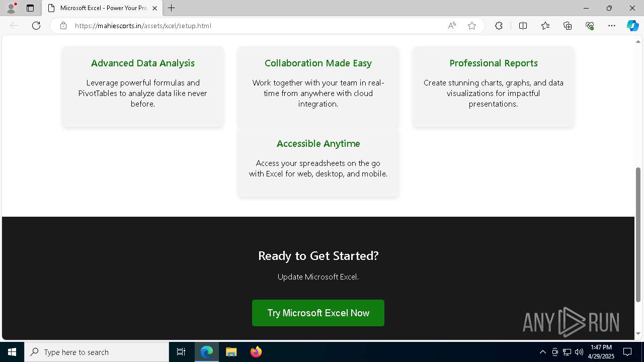This screenshot has height=362, width=644.
Task: Activate Read Aloud icon
Action: pyautogui.click(x=452, y=26)
